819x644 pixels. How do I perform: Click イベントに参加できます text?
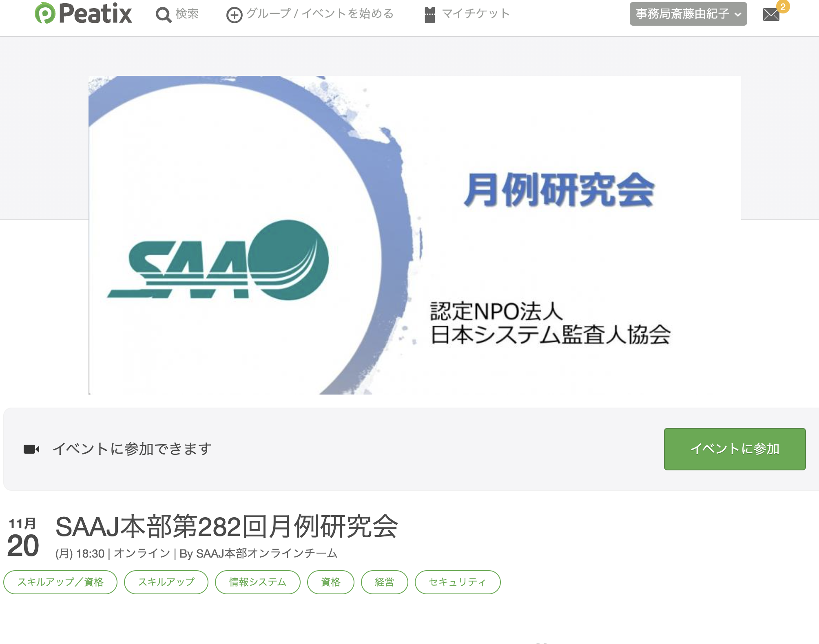[x=132, y=449]
